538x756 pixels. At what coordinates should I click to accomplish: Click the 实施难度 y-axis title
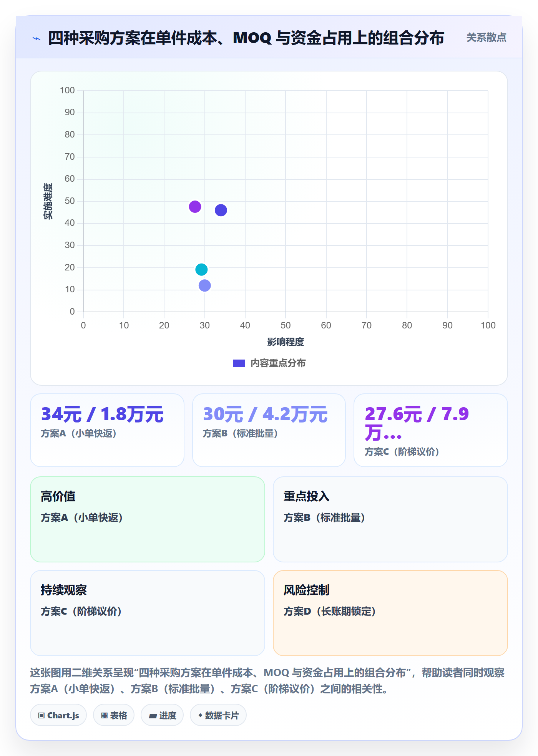[48, 201]
